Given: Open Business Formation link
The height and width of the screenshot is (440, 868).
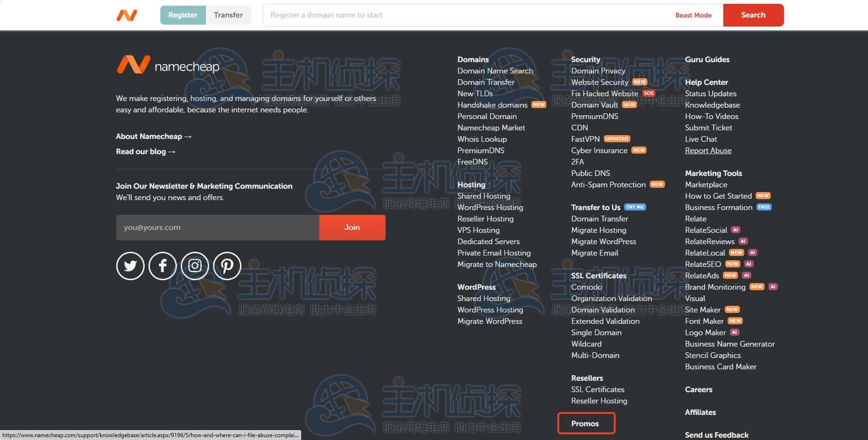Looking at the screenshot, I should tap(719, 208).
